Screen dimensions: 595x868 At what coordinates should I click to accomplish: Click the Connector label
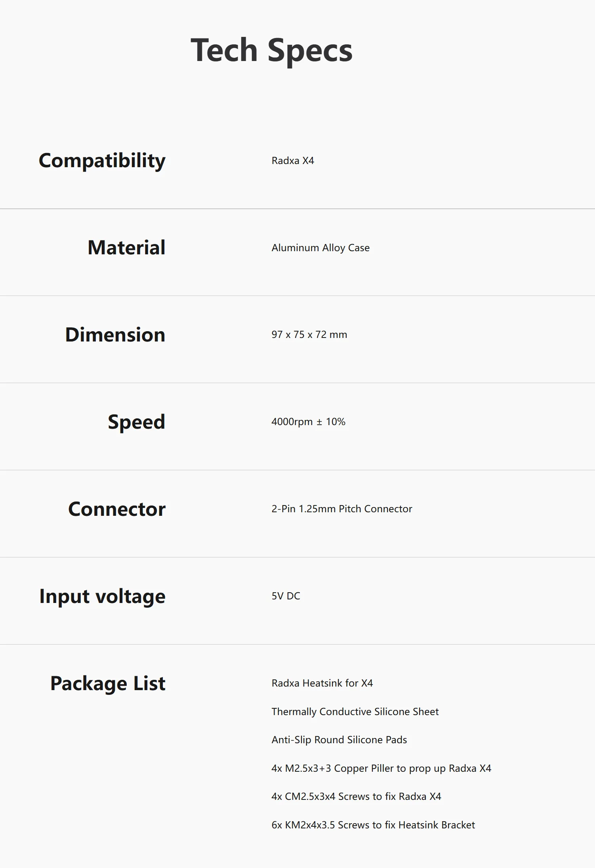point(117,509)
